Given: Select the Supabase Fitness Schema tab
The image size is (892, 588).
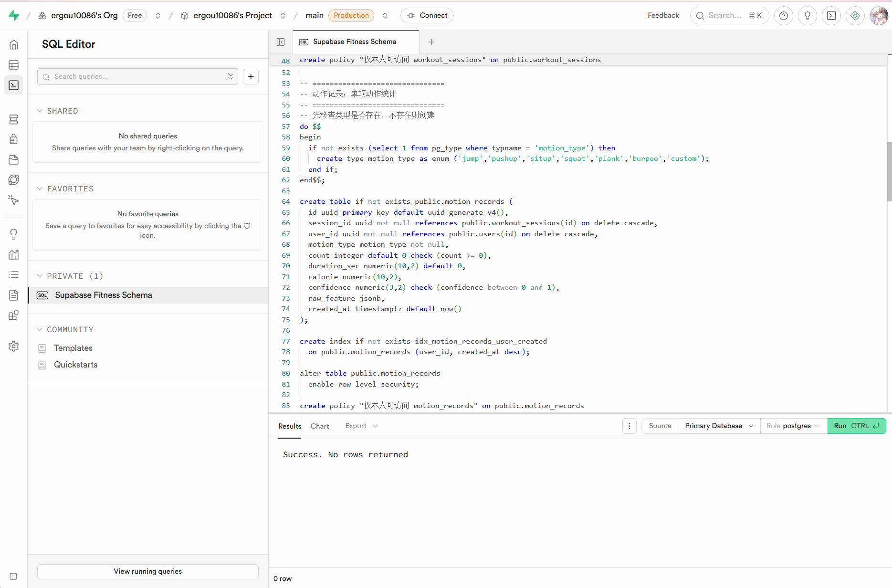Looking at the screenshot, I should [355, 42].
